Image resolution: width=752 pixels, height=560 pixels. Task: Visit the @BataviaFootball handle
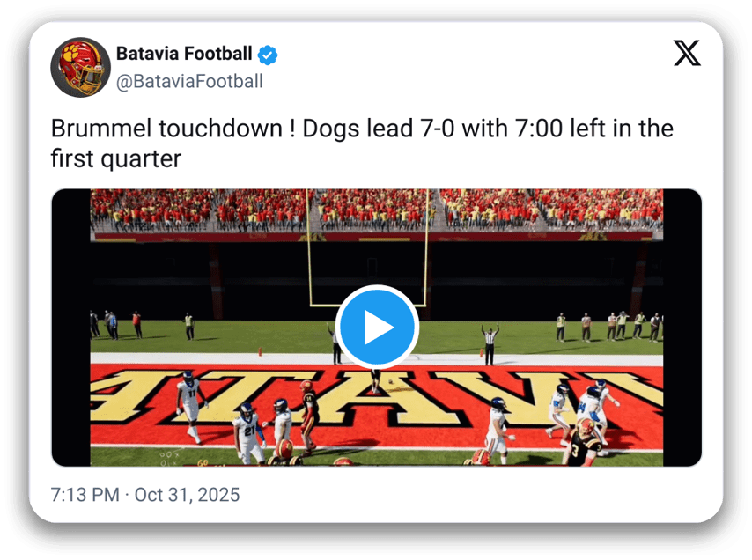pos(189,81)
